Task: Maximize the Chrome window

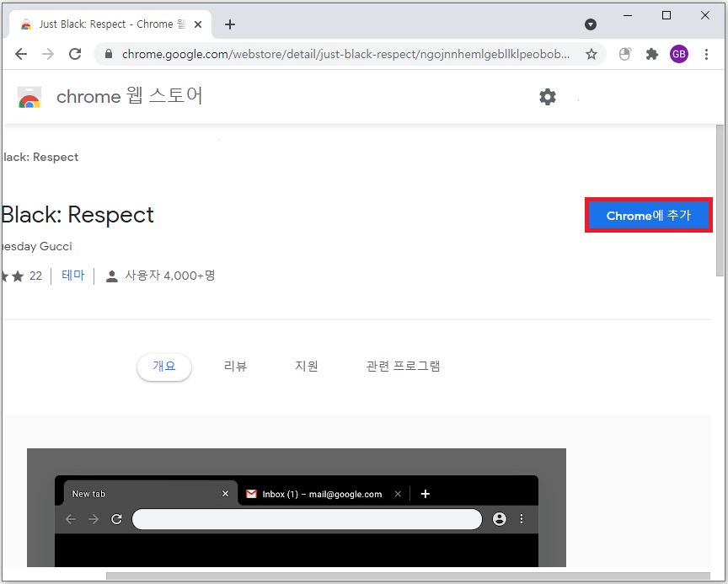Action: coord(666,15)
